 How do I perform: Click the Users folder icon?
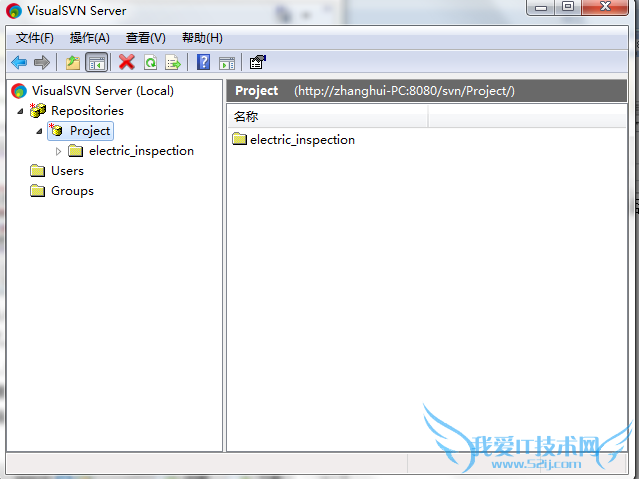(37, 171)
